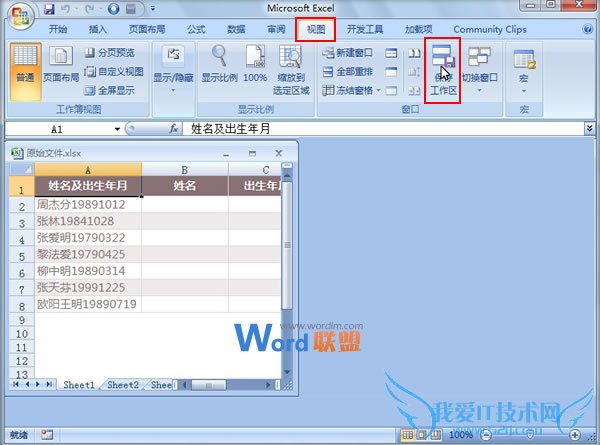Click the fx insert function icon
The width and height of the screenshot is (600, 445).
(x=174, y=129)
